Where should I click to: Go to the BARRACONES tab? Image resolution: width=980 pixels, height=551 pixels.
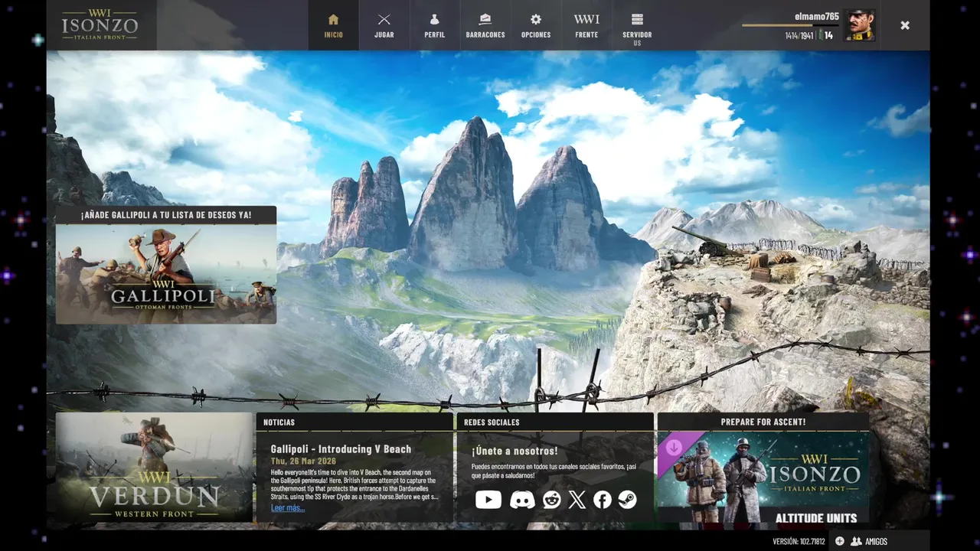pyautogui.click(x=485, y=25)
